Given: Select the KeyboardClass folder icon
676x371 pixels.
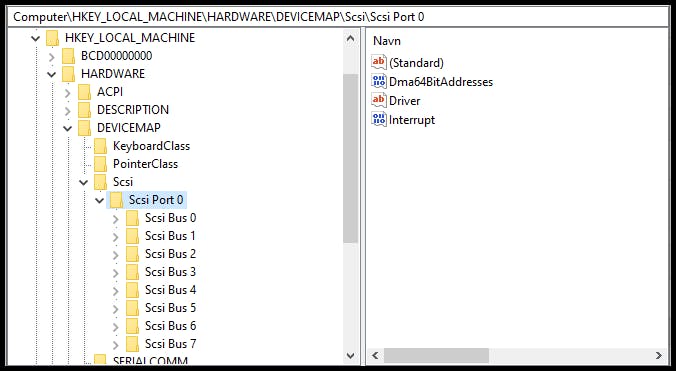Looking at the screenshot, I should pyautogui.click(x=100, y=146).
